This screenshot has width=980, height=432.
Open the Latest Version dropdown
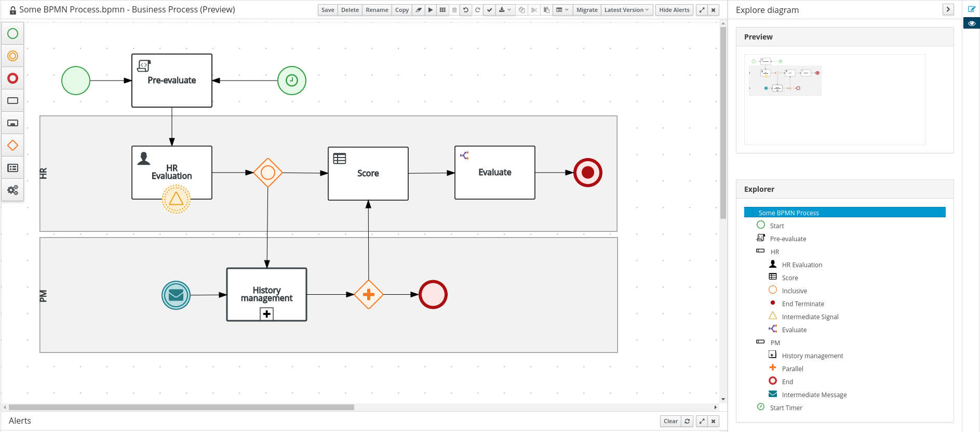pos(626,10)
